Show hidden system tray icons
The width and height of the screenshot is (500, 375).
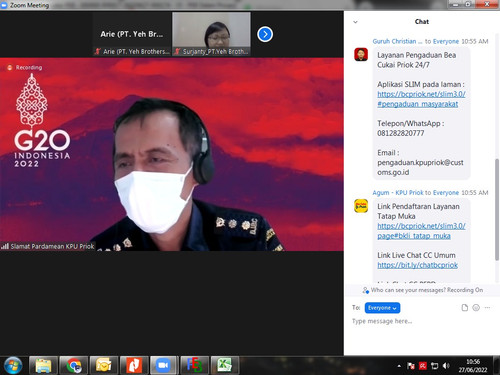399,366
